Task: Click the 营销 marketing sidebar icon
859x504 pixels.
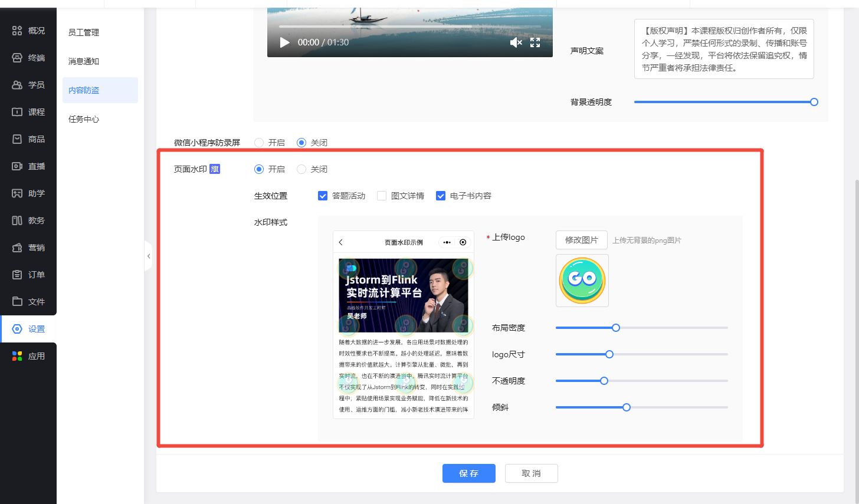Action: (x=17, y=248)
